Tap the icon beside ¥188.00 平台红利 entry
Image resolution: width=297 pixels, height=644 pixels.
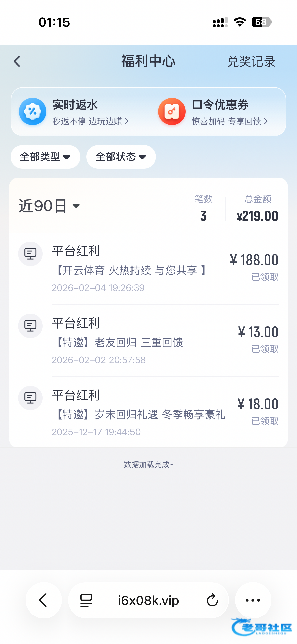[30, 254]
